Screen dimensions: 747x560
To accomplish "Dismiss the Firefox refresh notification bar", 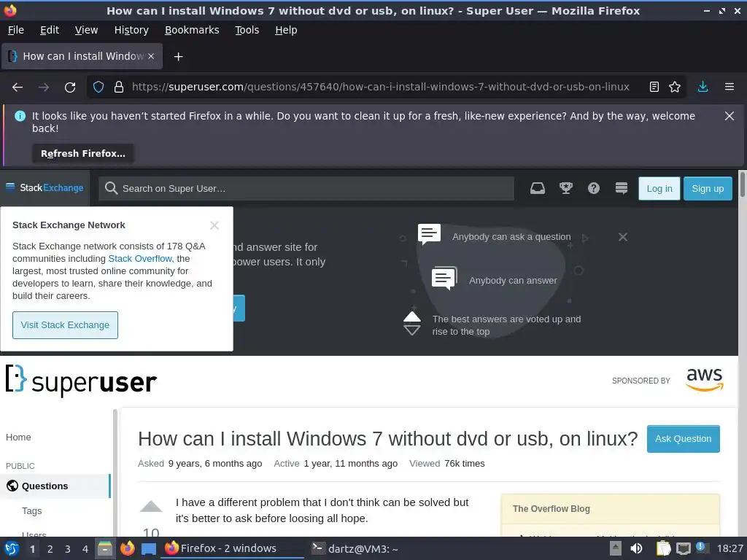I will tap(729, 116).
